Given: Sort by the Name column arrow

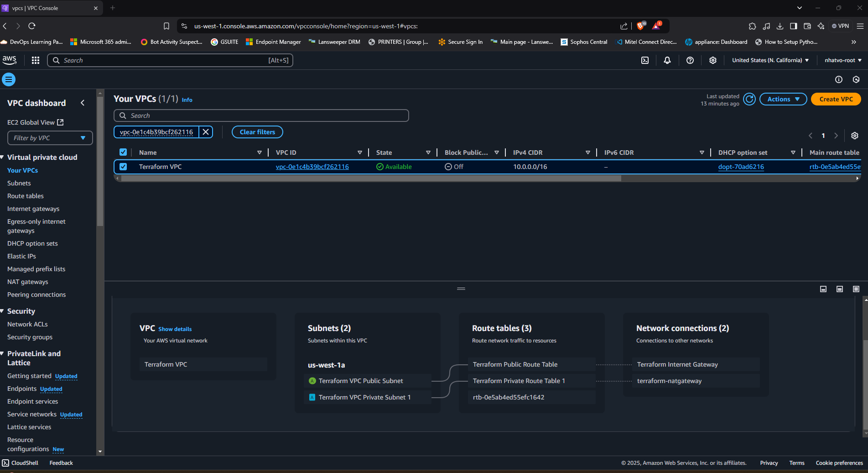Looking at the screenshot, I should (260, 152).
